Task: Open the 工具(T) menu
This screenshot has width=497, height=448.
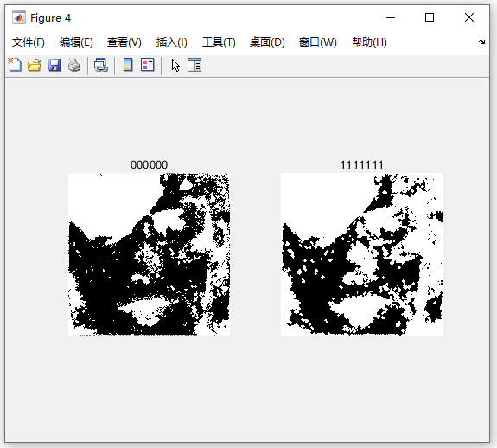Action: click(219, 42)
